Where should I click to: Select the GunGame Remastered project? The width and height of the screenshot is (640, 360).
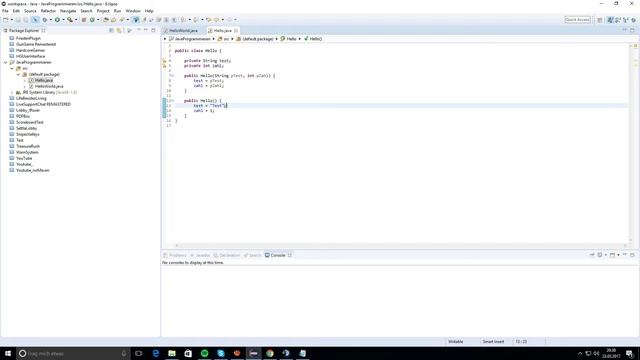(x=36, y=44)
